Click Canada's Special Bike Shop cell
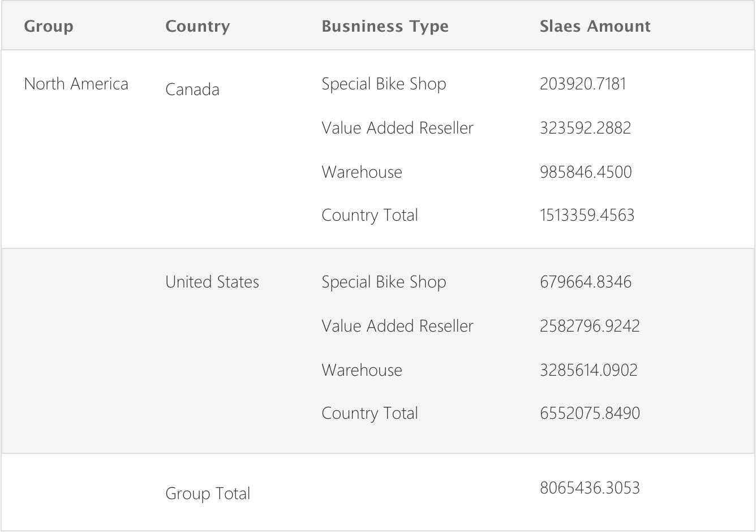Viewport: 756px width, 532px height. 384,84
